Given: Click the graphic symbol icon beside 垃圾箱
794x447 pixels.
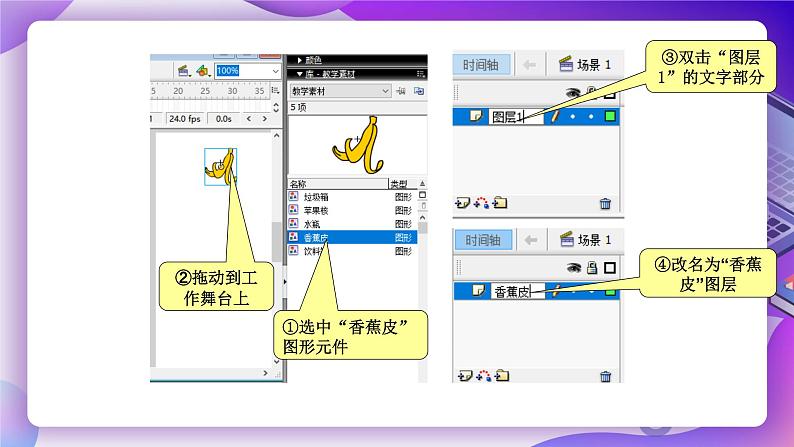Looking at the screenshot, I should click(x=294, y=196).
